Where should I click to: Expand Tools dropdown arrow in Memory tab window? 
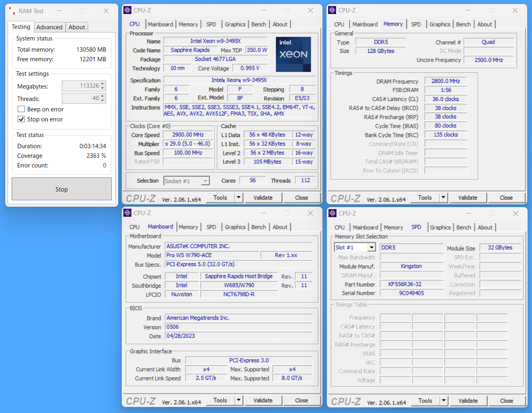443,197
